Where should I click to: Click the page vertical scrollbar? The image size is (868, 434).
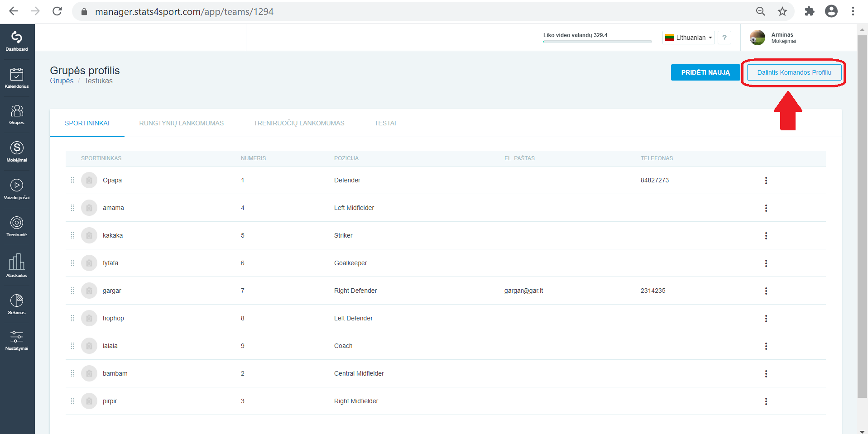pos(863,216)
